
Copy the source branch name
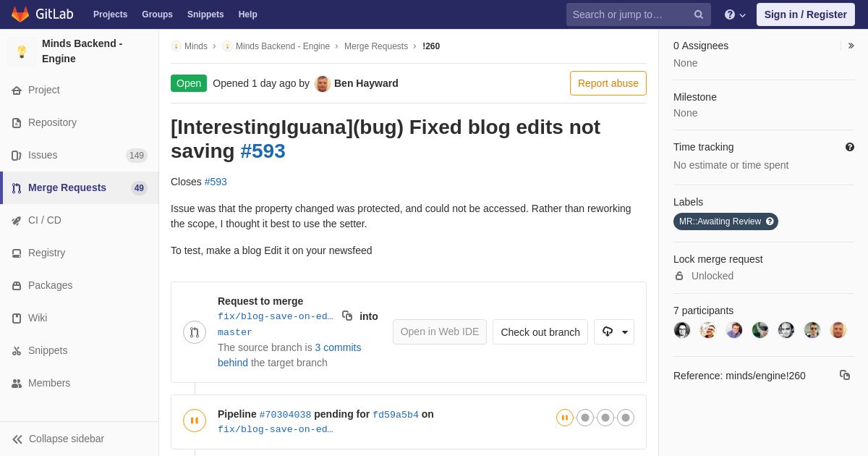[x=347, y=316]
